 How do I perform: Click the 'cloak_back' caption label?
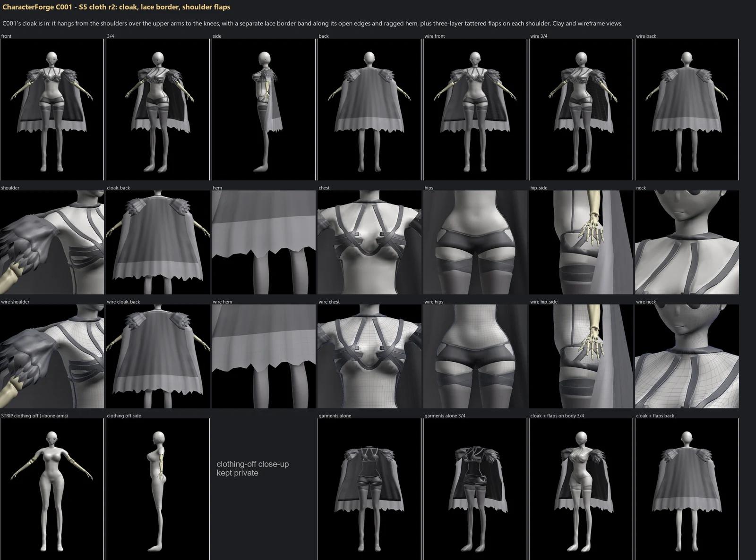(x=119, y=187)
